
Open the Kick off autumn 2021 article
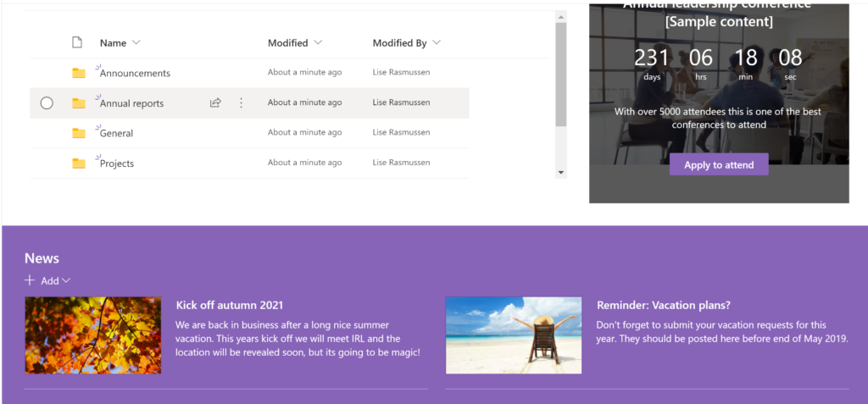pyautogui.click(x=230, y=306)
